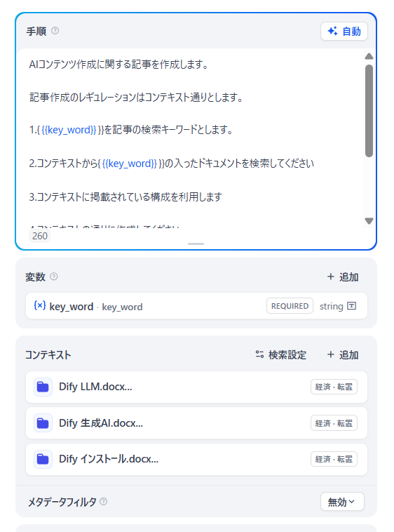Screen dimensions: 394x532
Task: Click the メタデータフィルタ label
Action: click(x=62, y=502)
